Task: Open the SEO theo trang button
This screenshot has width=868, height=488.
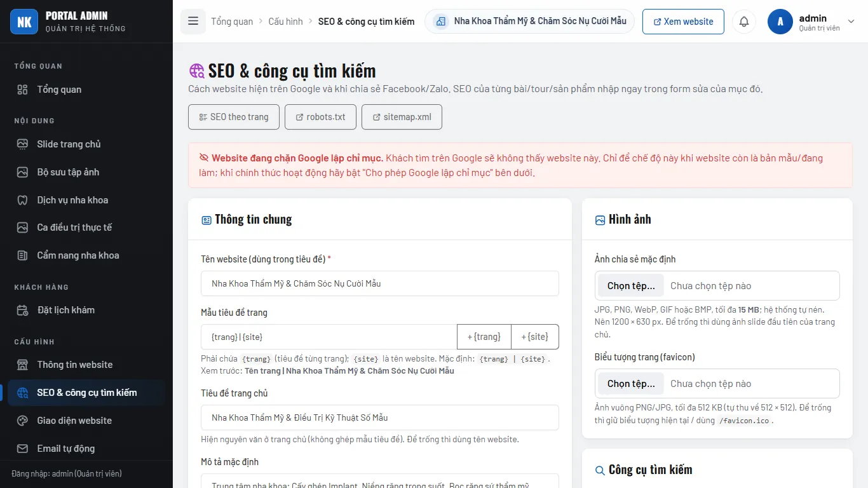Action: click(x=234, y=117)
